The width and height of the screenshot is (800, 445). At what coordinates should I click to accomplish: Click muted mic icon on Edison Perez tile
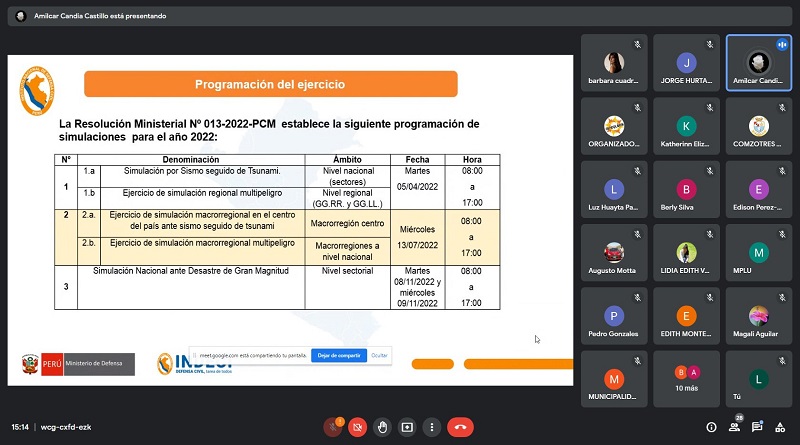point(783,171)
